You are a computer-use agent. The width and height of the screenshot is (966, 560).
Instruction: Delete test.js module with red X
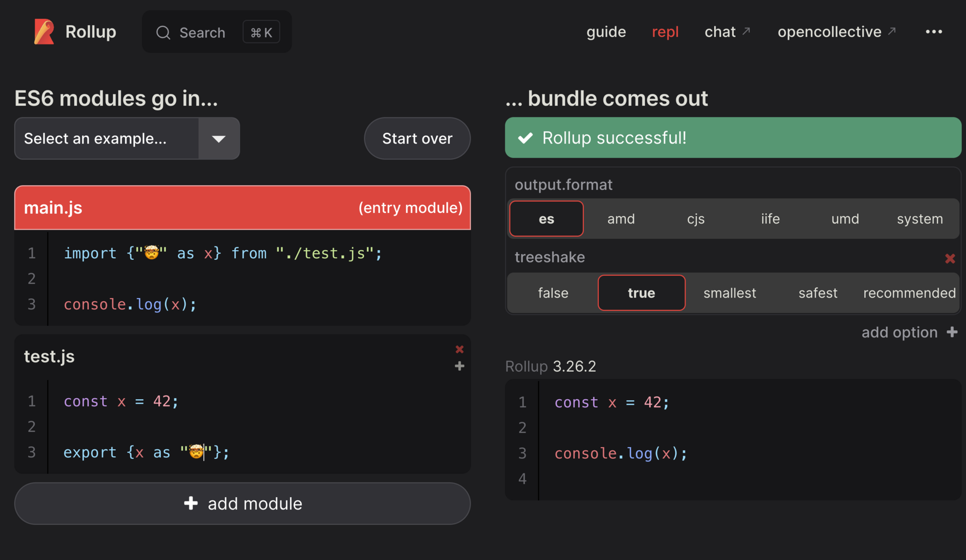pos(459,349)
